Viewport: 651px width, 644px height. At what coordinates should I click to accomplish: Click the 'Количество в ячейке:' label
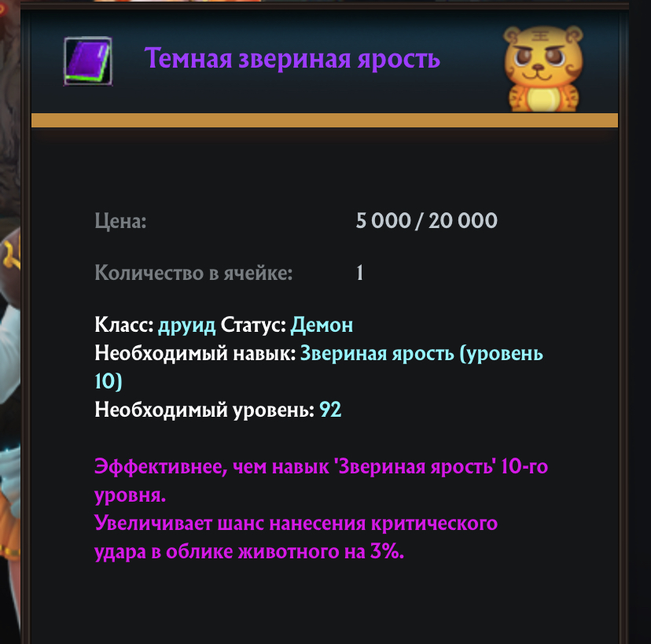tap(193, 273)
